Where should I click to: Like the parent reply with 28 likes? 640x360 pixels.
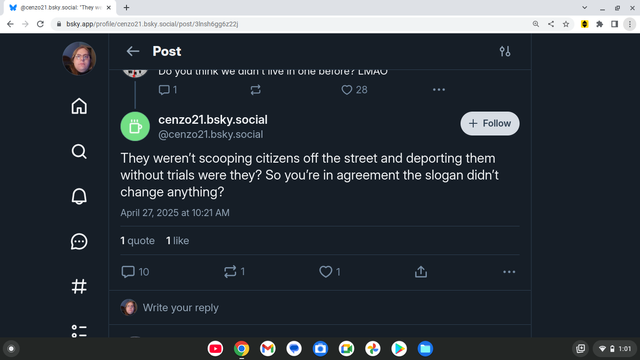point(354,90)
